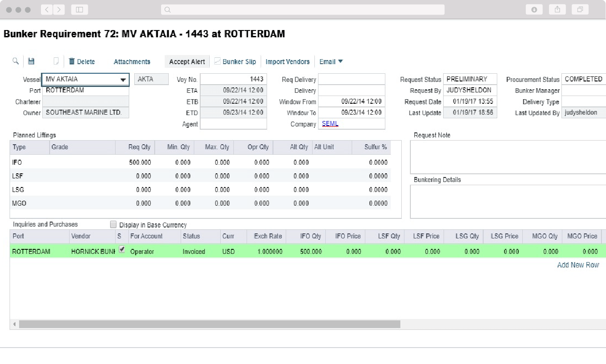This screenshot has height=364, width=606.
Task: Click the Delivery Type field
Action: pos(584,101)
